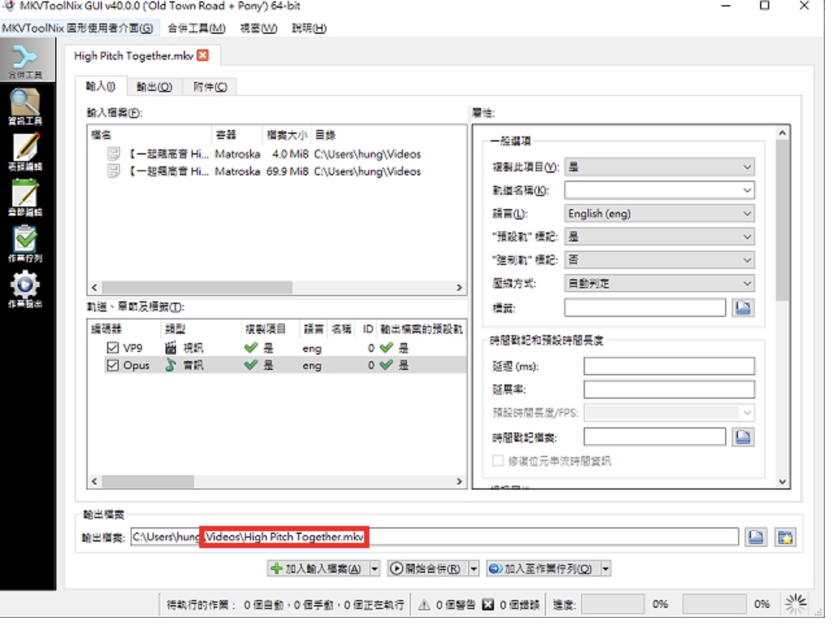Viewport: 840px width, 626px height.
Task: Open the forced track flag dropdown
Action: pyautogui.click(x=660, y=260)
